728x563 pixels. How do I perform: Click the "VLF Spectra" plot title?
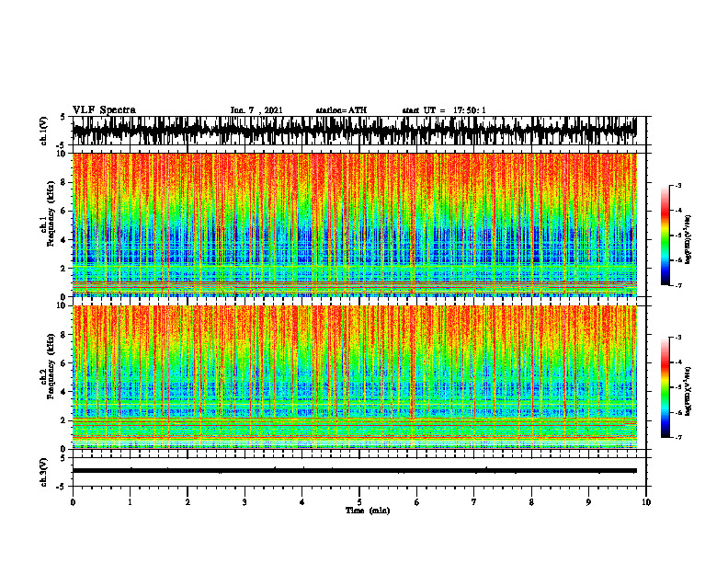(x=104, y=110)
